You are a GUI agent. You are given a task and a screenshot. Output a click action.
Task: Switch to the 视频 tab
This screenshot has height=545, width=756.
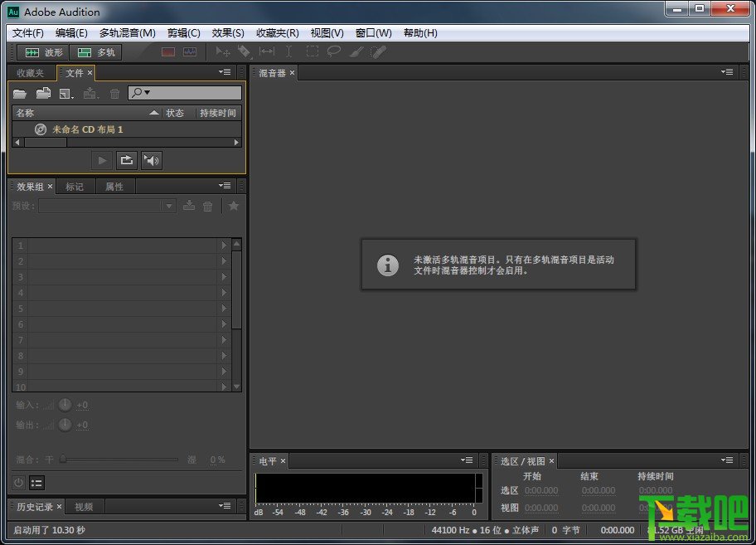click(84, 507)
